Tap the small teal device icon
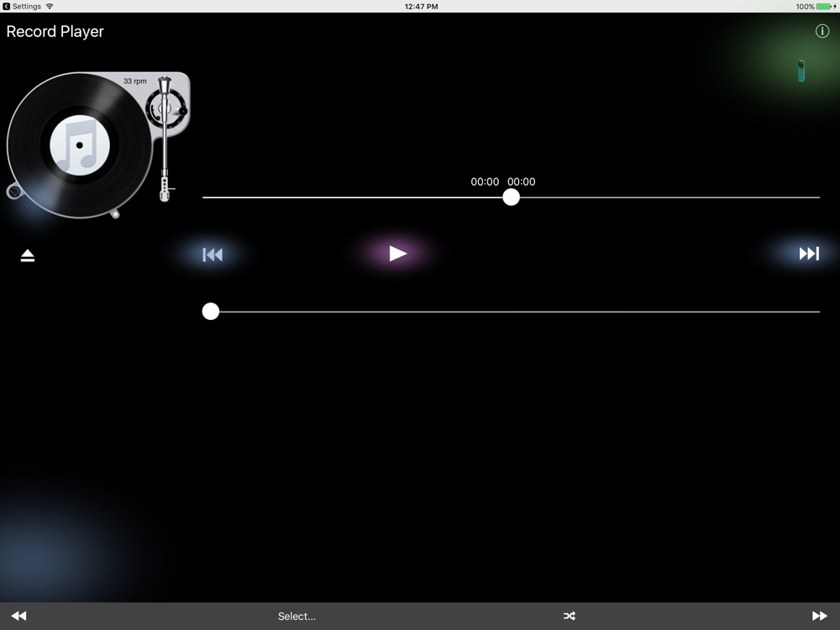Screen dimensions: 840x630 click(x=801, y=71)
